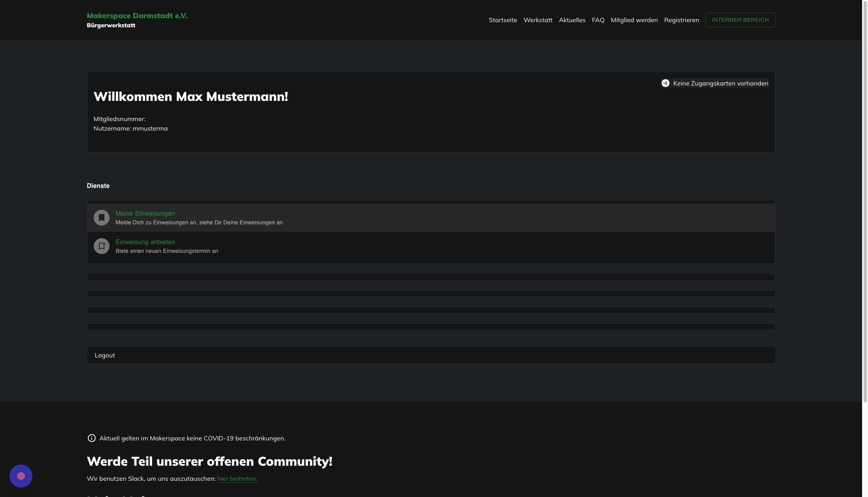The width and height of the screenshot is (868, 497).
Task: Open the Registrieren page
Action: click(681, 20)
